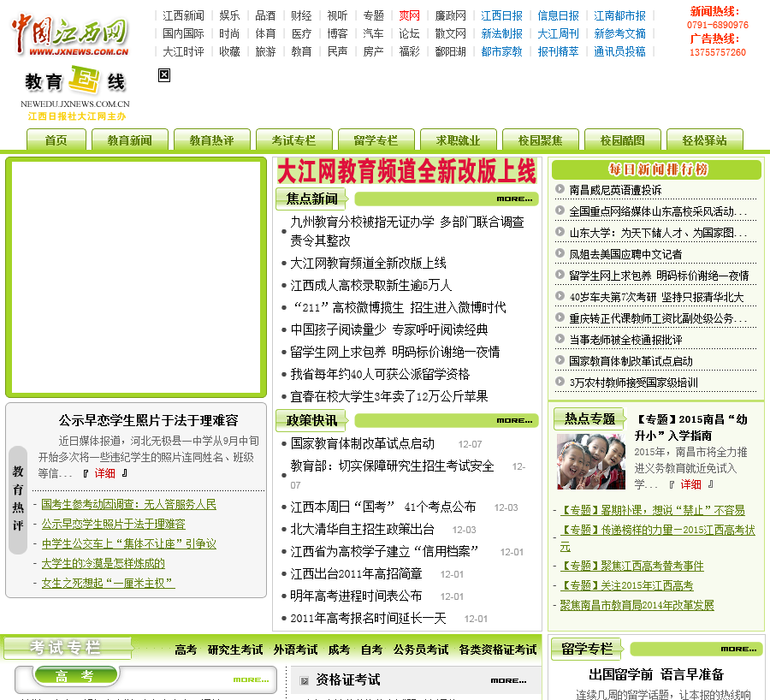Open the 鄱阳湖 link
The width and height of the screenshot is (770, 700).
450,51
